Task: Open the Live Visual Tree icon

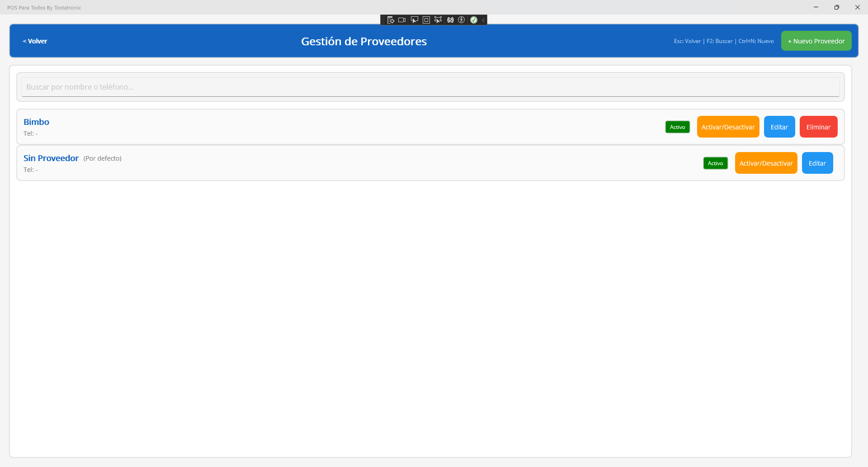Action: pyautogui.click(x=391, y=20)
